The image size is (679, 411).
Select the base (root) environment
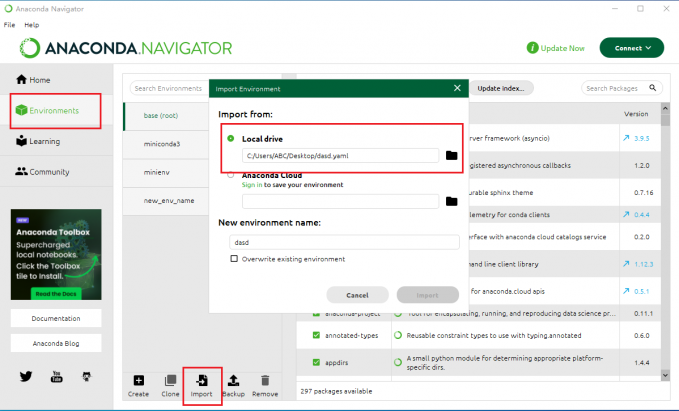(x=167, y=116)
